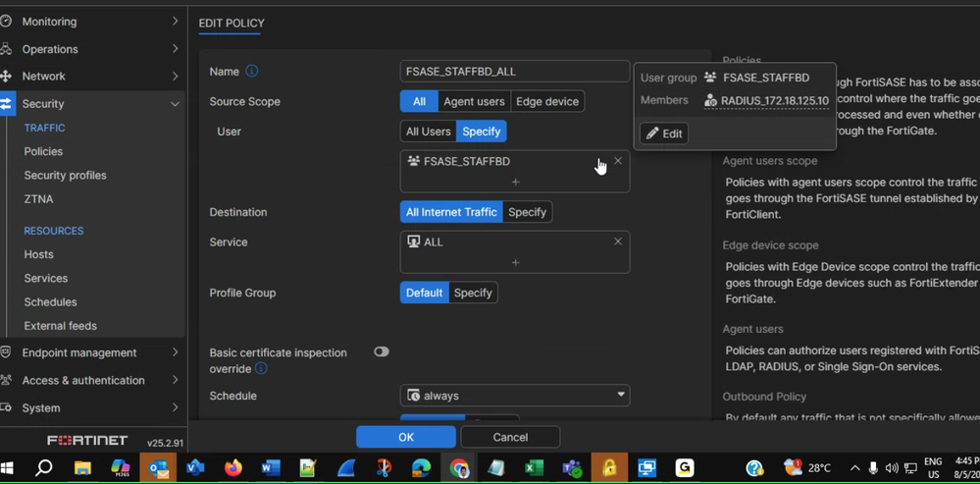This screenshot has height=484, width=980.
Task: Open Excel from the Windows taskbar
Action: [534, 468]
